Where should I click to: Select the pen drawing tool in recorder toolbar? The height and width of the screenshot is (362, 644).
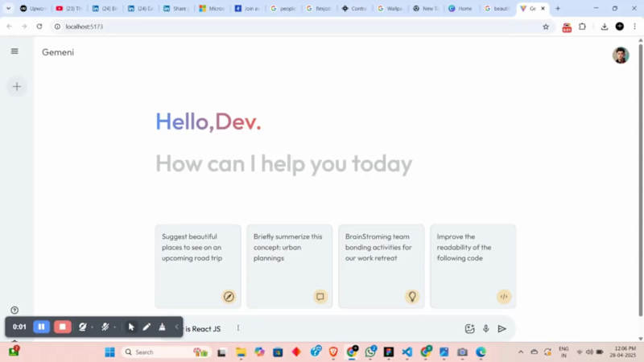(x=147, y=327)
